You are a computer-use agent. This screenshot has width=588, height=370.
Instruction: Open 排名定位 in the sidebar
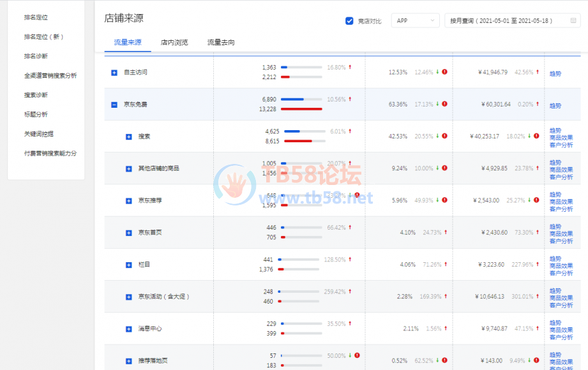click(36, 17)
